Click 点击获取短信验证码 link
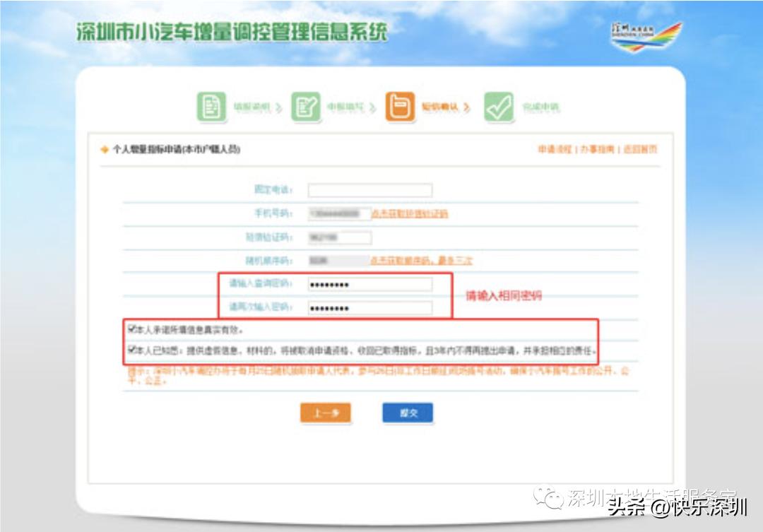Image resolution: width=763 pixels, height=532 pixels. coord(412,213)
